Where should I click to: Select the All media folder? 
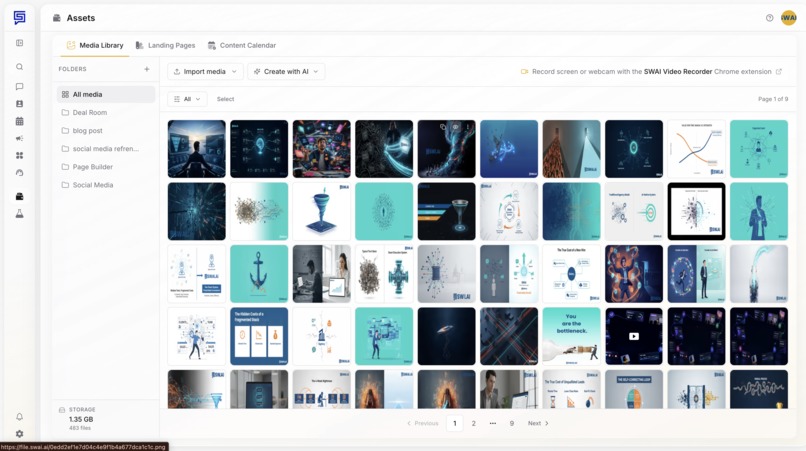click(106, 95)
